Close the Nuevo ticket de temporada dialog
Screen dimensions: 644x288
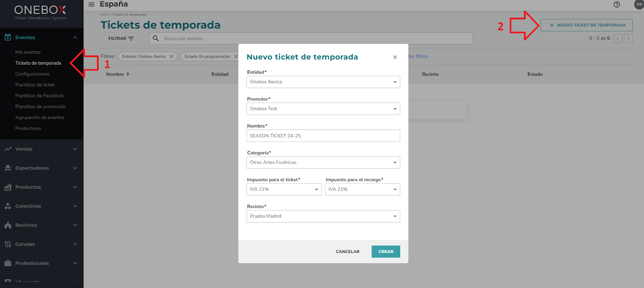395,57
